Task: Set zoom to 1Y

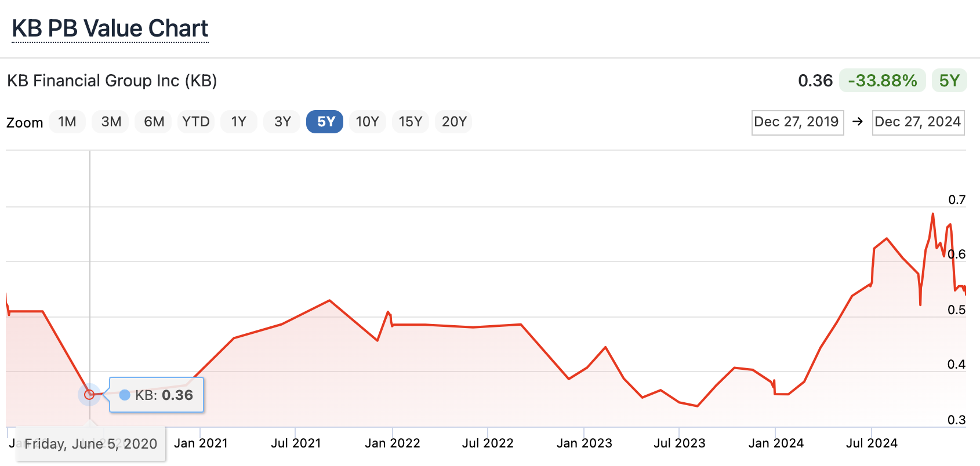Action: [239, 122]
